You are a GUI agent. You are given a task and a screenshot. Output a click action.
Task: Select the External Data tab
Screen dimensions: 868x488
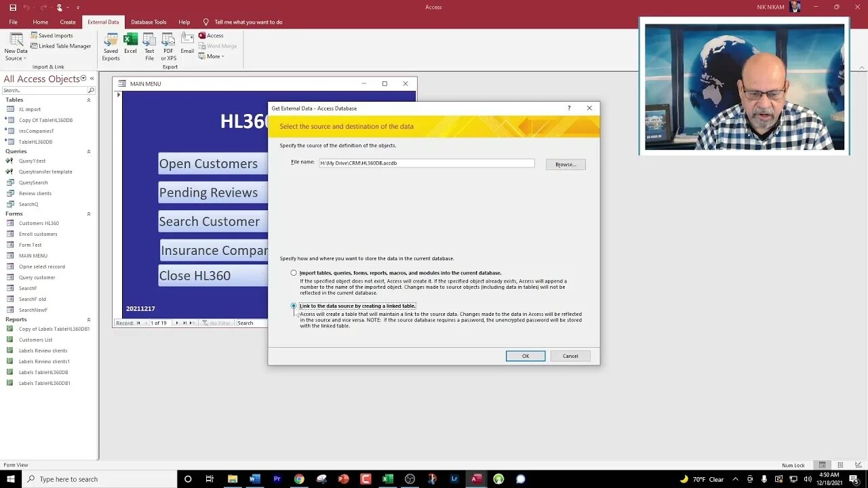tap(103, 22)
